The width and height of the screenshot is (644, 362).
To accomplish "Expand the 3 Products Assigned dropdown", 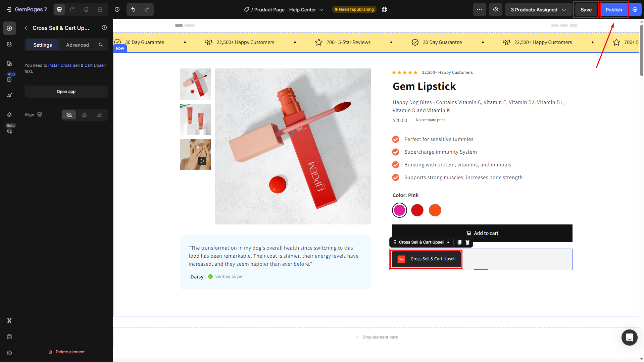I will (538, 9).
